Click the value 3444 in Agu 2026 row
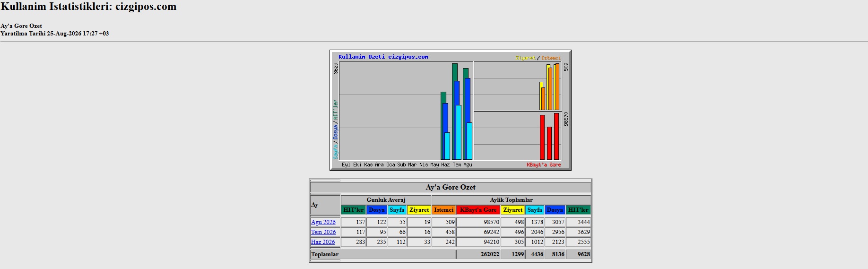 tap(583, 222)
